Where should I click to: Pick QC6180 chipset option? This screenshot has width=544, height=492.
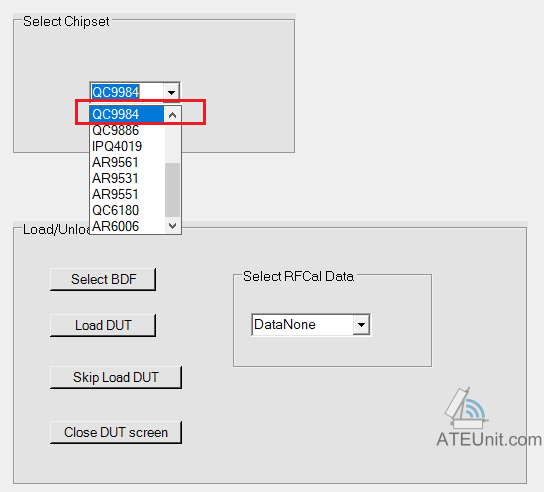pos(127,210)
